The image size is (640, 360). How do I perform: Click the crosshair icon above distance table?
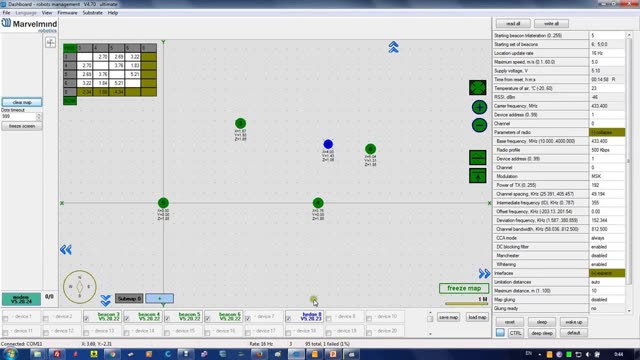(x=50, y=42)
